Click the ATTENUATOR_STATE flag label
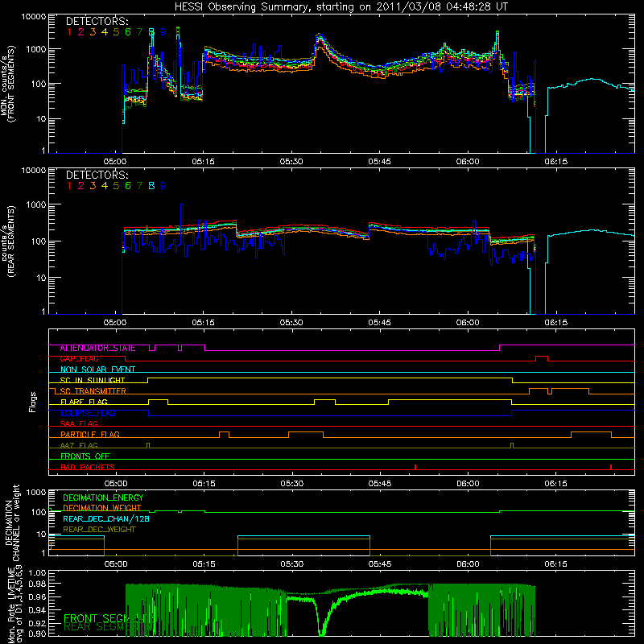The height and width of the screenshot is (644, 644). 97,349
